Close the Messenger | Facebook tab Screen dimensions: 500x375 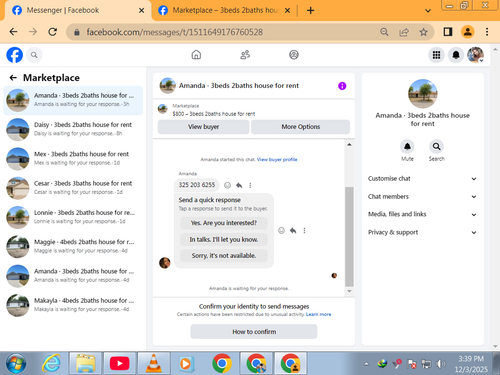coord(141,11)
